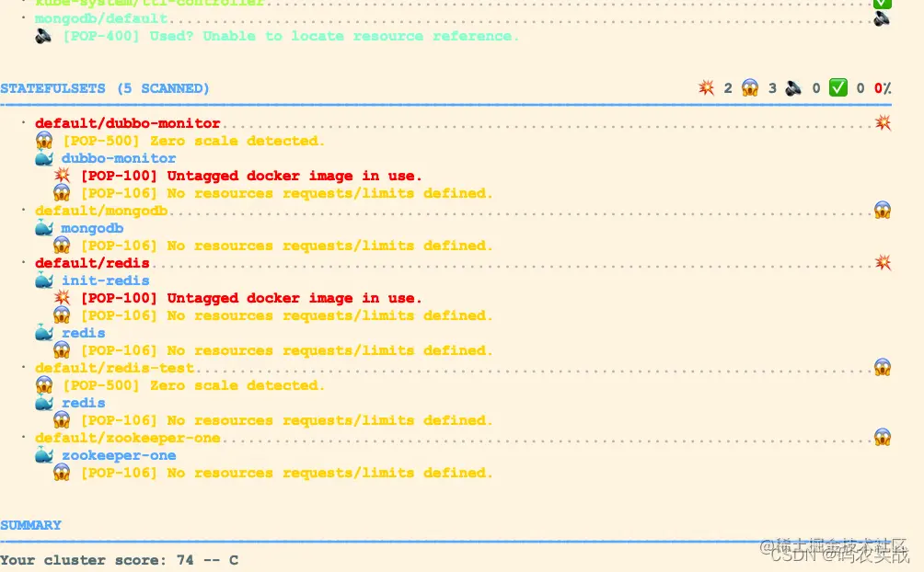Click the scream emoji beside mongodb container's POP-106 warning
Viewport: 924px width, 572px height.
click(x=62, y=245)
